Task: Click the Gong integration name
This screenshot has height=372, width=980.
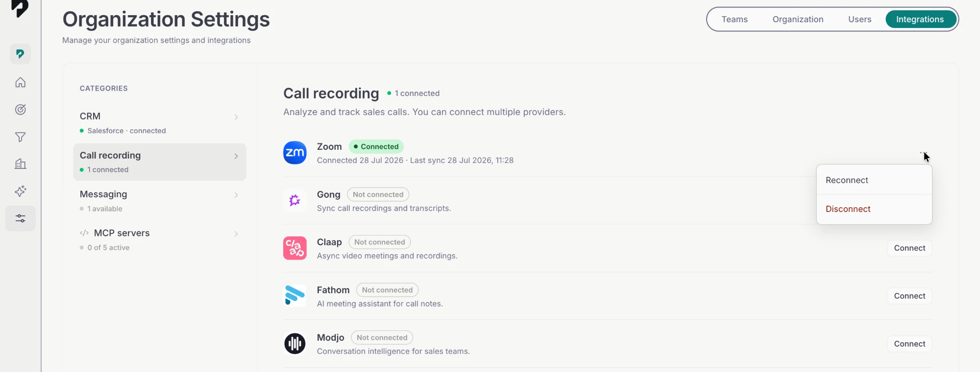Action: coord(329,194)
